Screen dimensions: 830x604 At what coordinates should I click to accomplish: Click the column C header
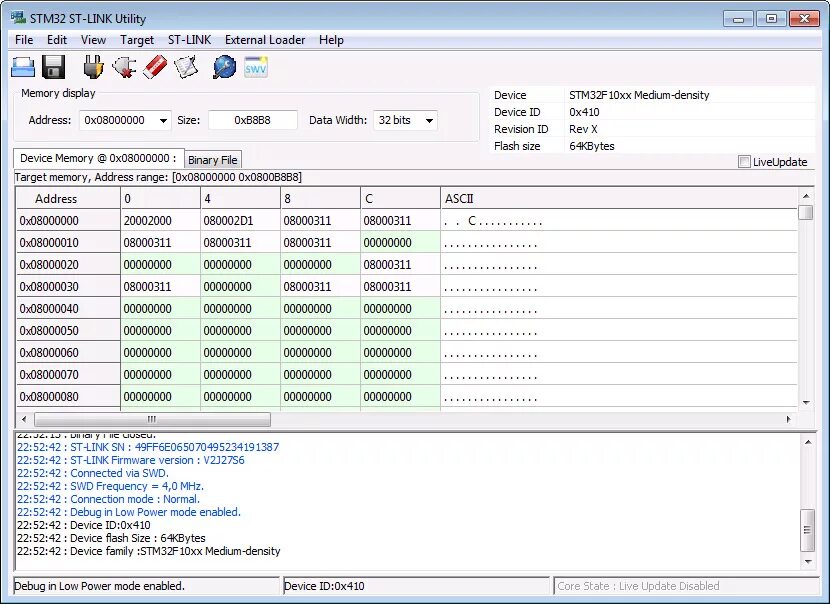tap(400, 199)
